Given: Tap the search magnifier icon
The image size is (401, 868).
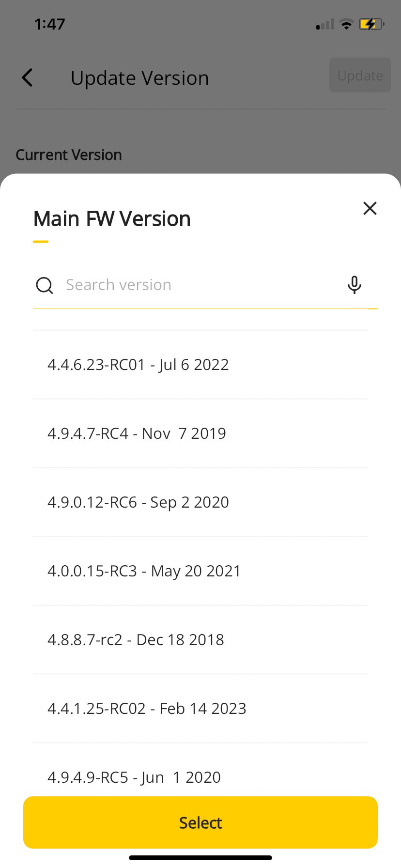Looking at the screenshot, I should [45, 285].
